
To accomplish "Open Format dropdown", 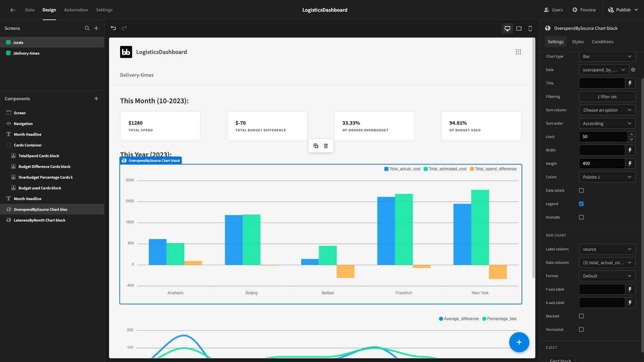I will coord(607,276).
